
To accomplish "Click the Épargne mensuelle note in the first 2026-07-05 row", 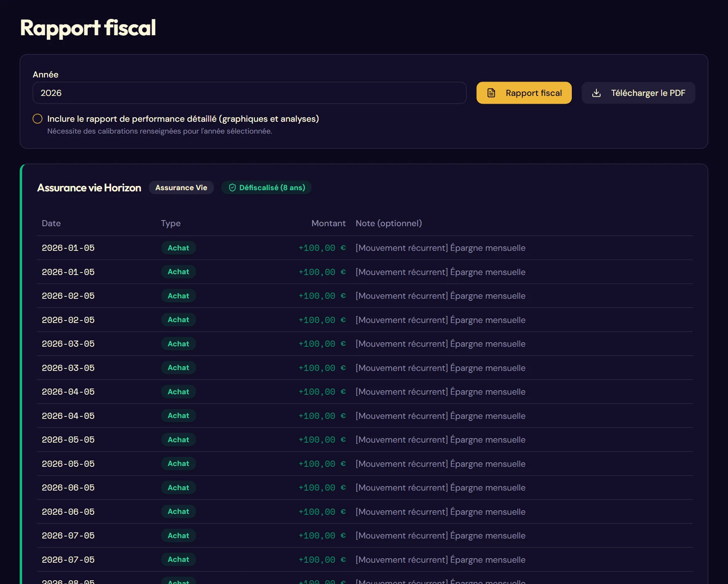I will [x=441, y=536].
